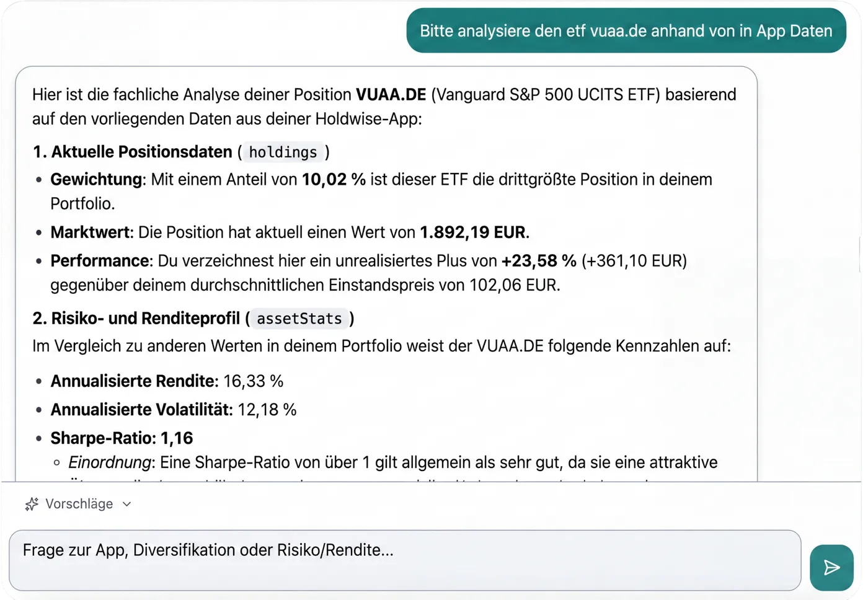
Task: Focus the 'Frage zur App' message input
Action: pyautogui.click(x=405, y=560)
